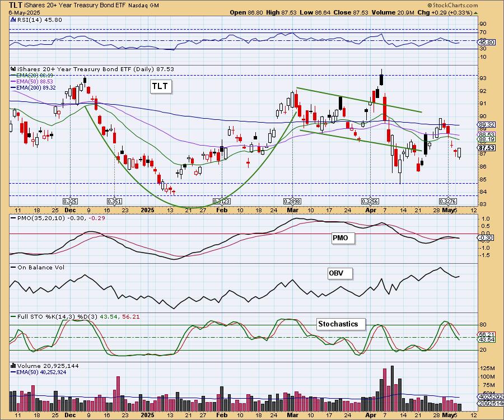Image resolution: width=504 pixels, height=420 pixels.
Task: Click the 6-May-2025 date label
Action: coord(24,13)
